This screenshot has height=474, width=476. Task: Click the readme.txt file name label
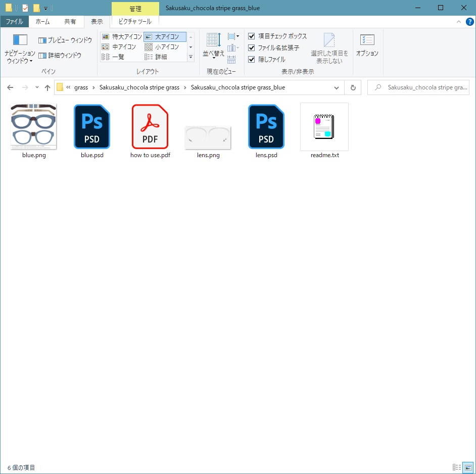325,155
